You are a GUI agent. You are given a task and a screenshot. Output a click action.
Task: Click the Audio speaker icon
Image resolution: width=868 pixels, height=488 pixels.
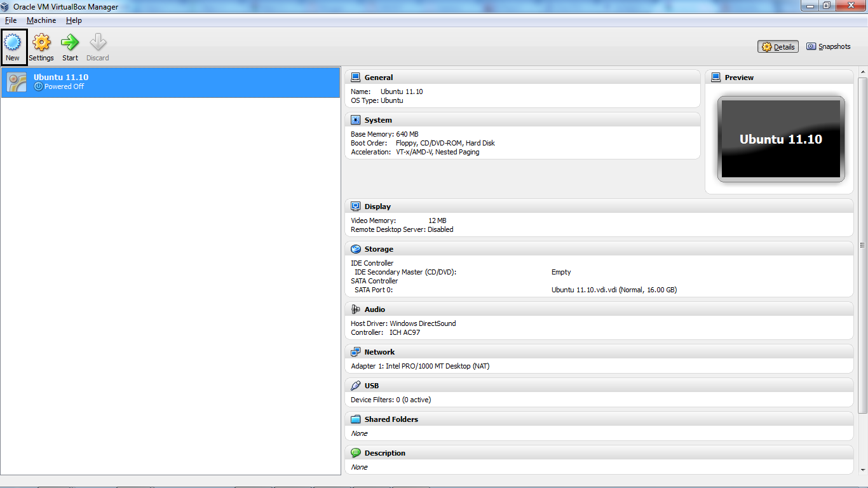(x=355, y=309)
